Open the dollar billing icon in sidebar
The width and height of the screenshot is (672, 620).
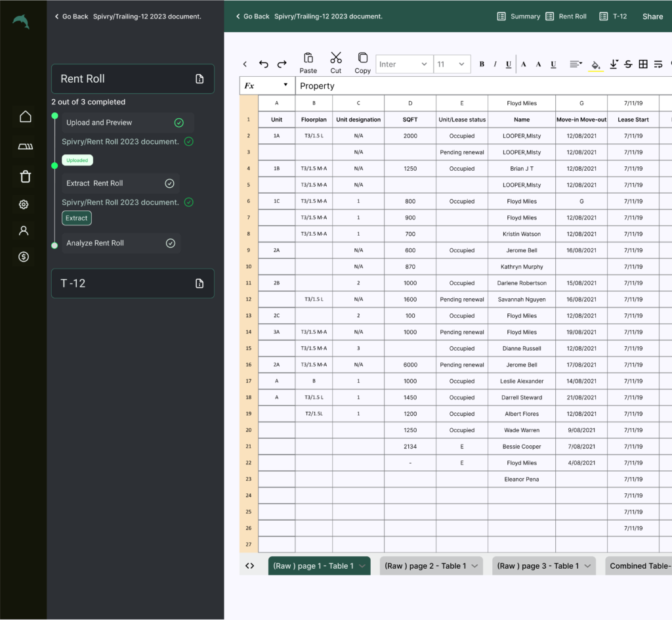24,257
